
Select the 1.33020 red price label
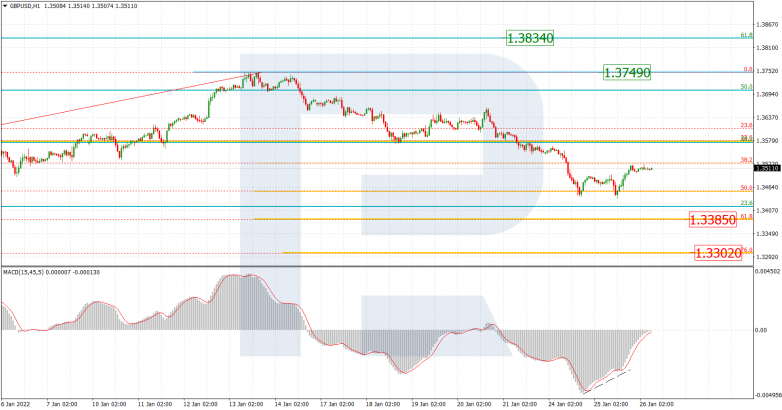pyautogui.click(x=718, y=253)
